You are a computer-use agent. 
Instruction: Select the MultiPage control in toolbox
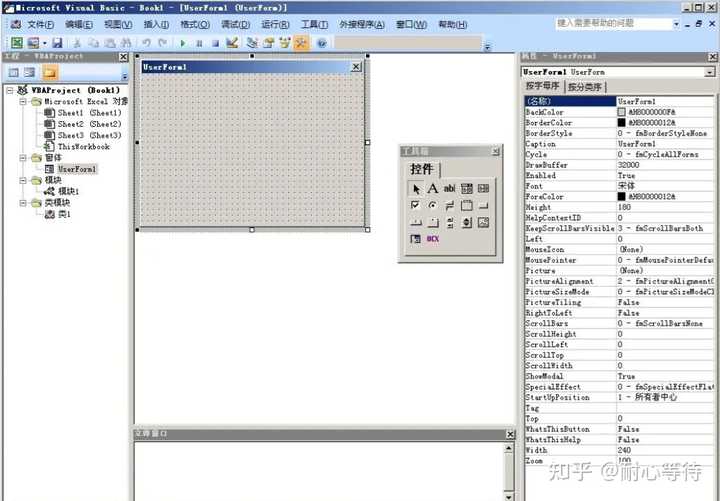click(x=433, y=223)
